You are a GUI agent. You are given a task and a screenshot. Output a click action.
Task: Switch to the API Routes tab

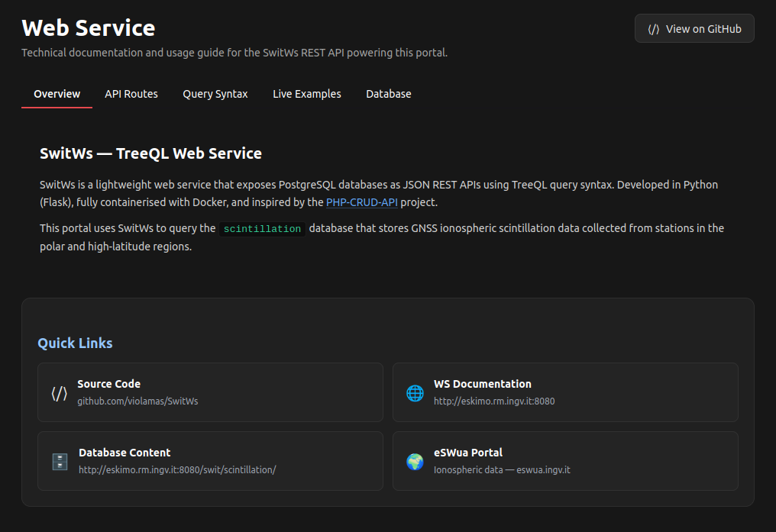point(131,94)
